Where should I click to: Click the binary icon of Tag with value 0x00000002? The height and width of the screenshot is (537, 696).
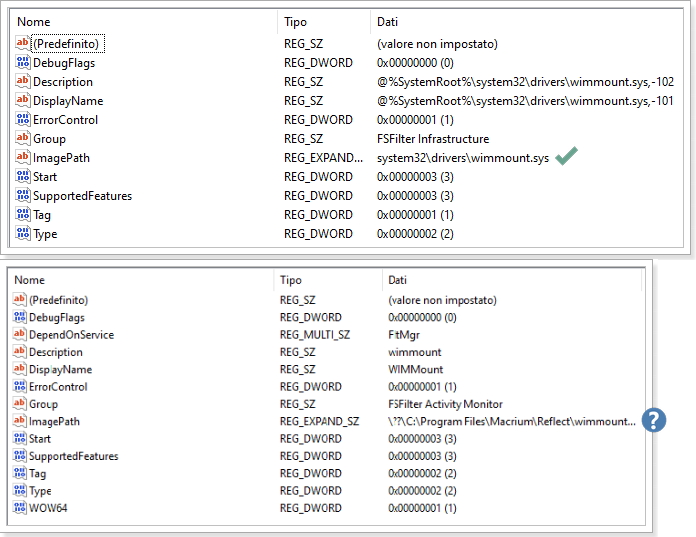[x=20, y=473]
